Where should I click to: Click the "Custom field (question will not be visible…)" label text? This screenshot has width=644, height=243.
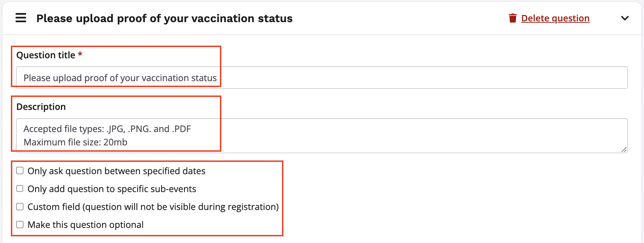[153, 207]
